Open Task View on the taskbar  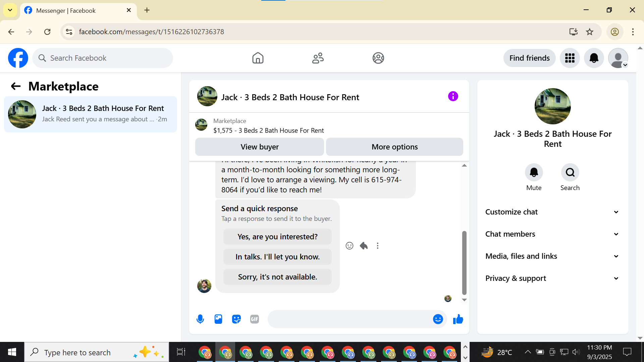coord(181,352)
